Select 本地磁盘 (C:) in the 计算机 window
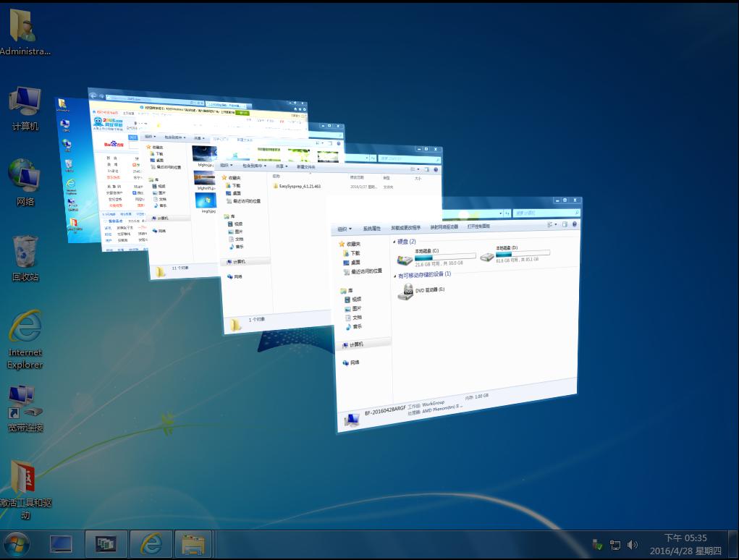The height and width of the screenshot is (560, 739). coord(436,257)
